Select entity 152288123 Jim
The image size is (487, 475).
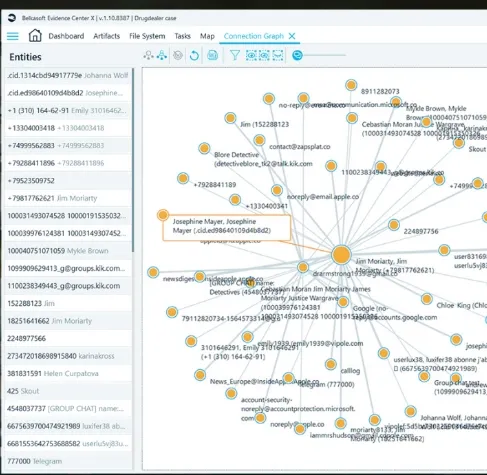pyautogui.click(x=68, y=303)
